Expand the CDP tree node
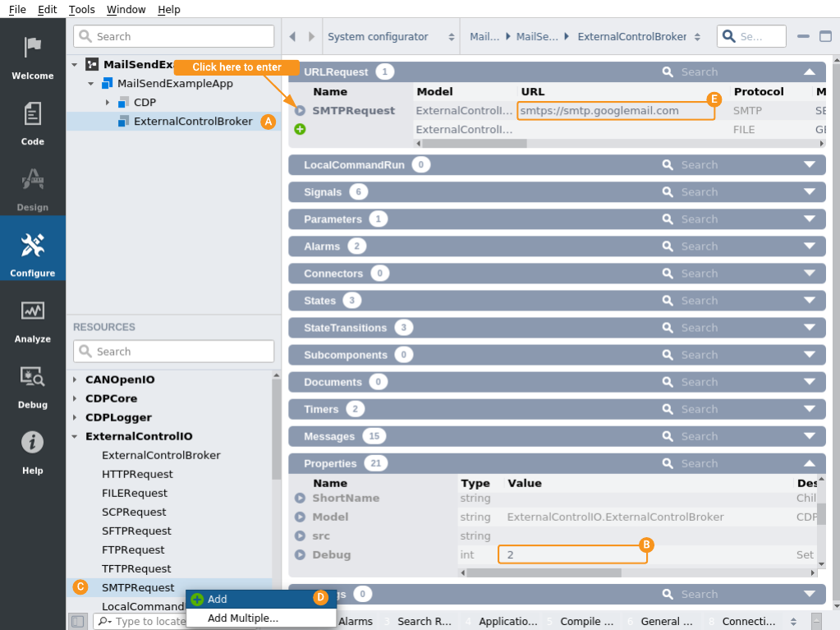The image size is (840, 630). pos(108,103)
